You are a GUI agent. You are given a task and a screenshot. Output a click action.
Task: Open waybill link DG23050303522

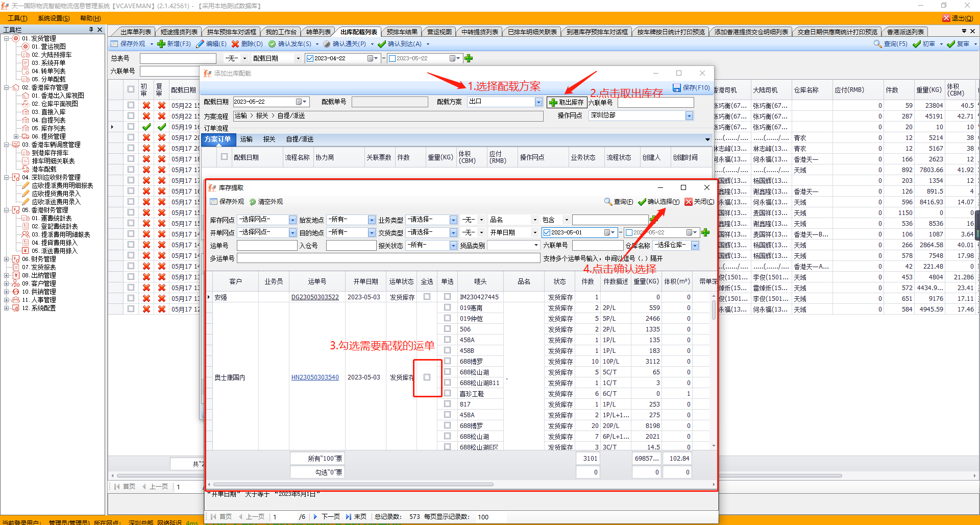coord(315,297)
